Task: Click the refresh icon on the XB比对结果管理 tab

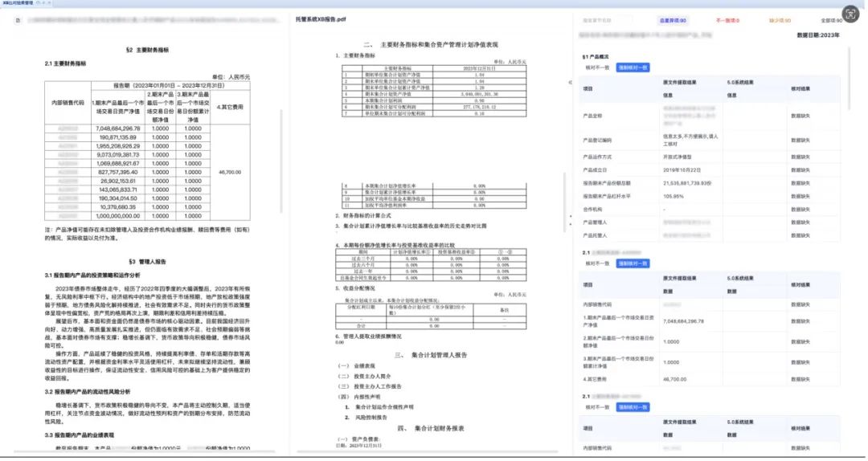Action: pos(39,2)
